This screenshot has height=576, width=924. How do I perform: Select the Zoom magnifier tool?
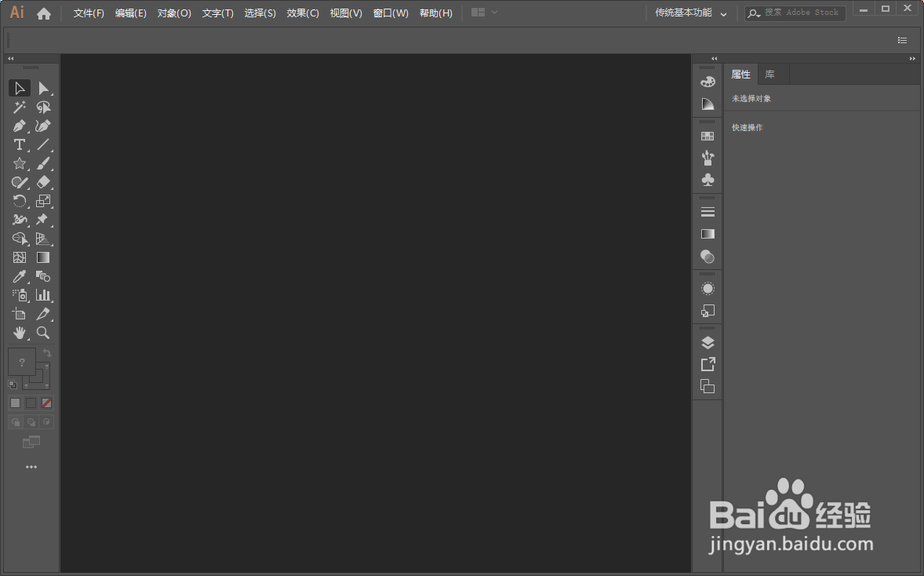43,333
